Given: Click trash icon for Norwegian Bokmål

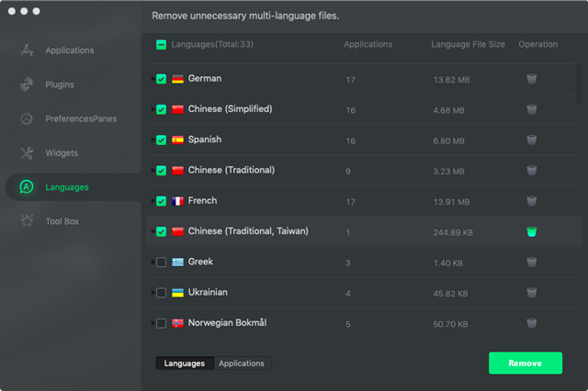Looking at the screenshot, I should pyautogui.click(x=531, y=323).
